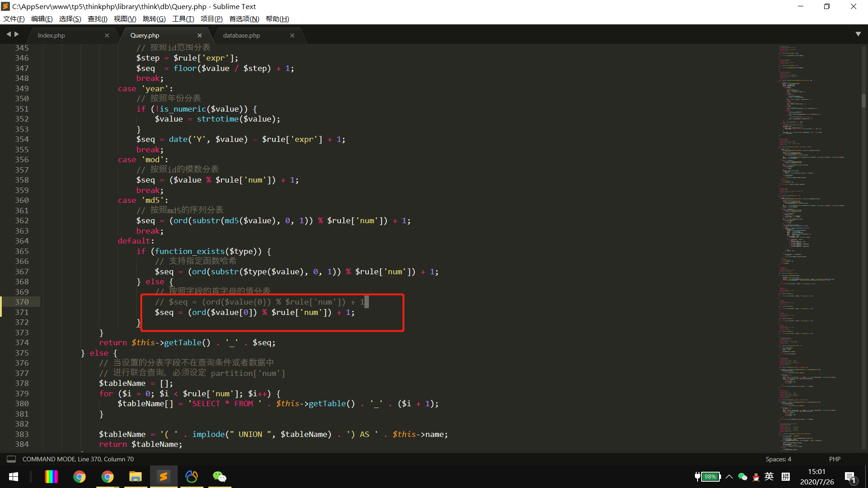Viewport: 868px width, 488px height.
Task: Open File Explorer from the taskbar
Action: (x=135, y=477)
